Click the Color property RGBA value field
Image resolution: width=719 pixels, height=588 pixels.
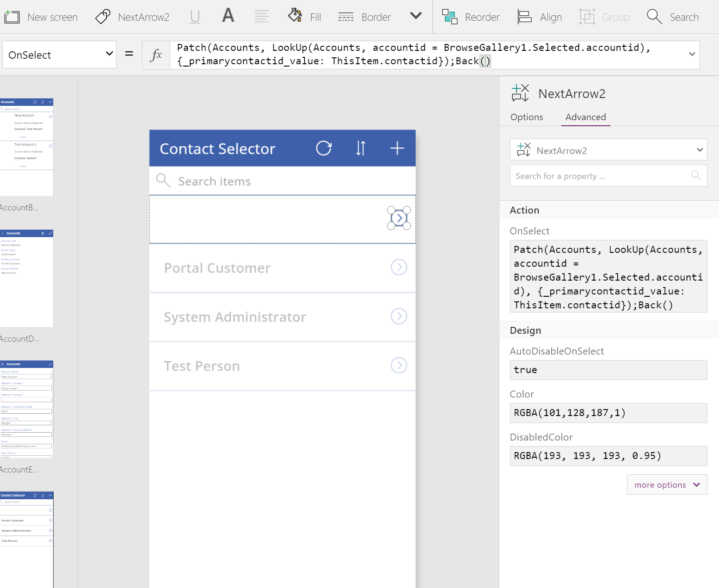[608, 413]
